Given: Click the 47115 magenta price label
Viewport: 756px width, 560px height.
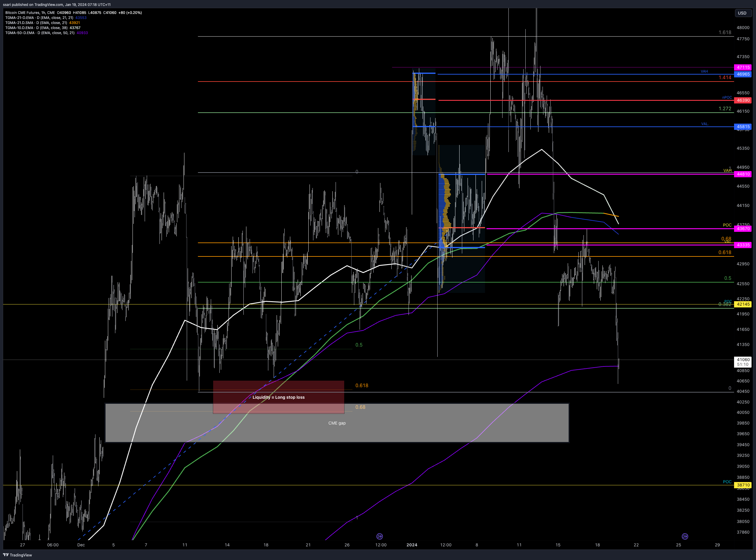Looking at the screenshot, I should [x=743, y=68].
